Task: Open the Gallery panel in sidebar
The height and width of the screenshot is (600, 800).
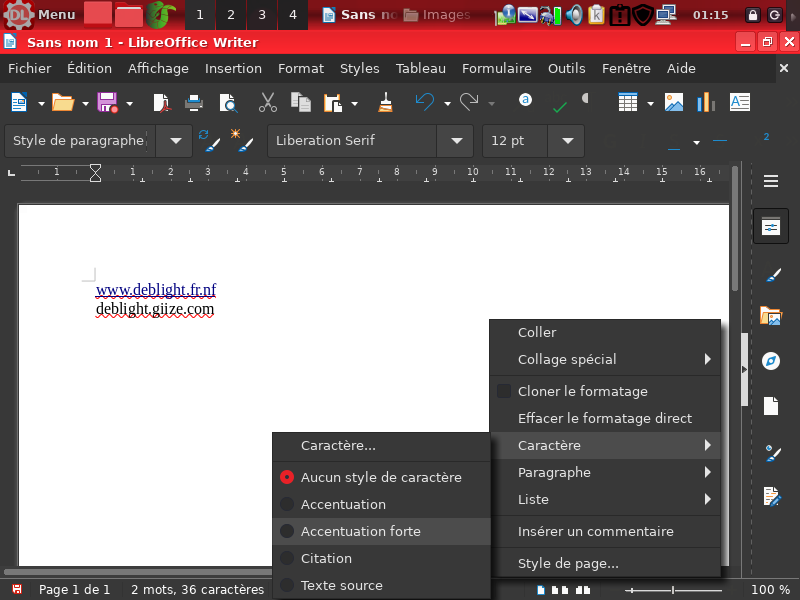Action: tap(770, 316)
